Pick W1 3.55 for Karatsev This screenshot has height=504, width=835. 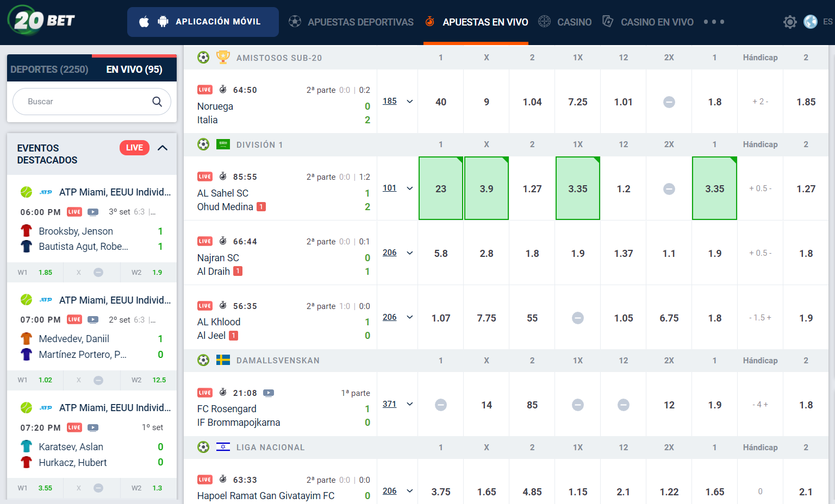(x=35, y=488)
